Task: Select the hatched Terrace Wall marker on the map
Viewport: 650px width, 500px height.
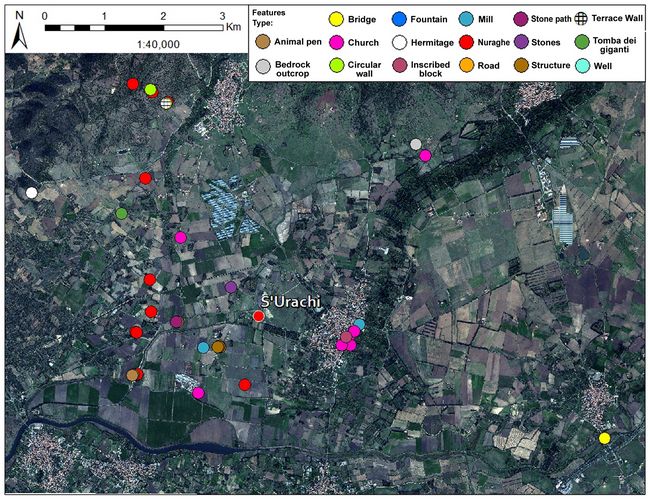Action: [x=167, y=102]
